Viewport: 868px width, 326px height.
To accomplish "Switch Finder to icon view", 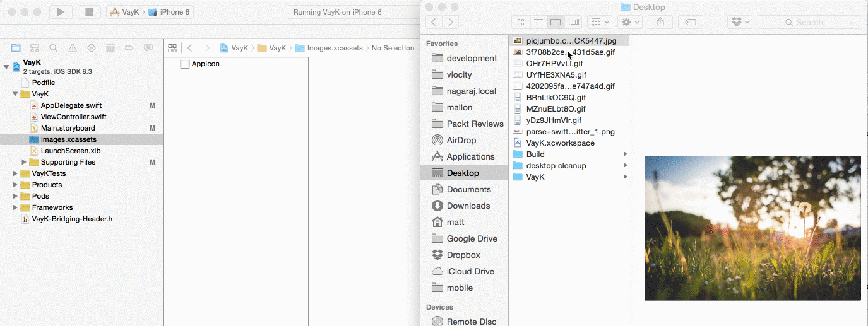I will [x=521, y=22].
